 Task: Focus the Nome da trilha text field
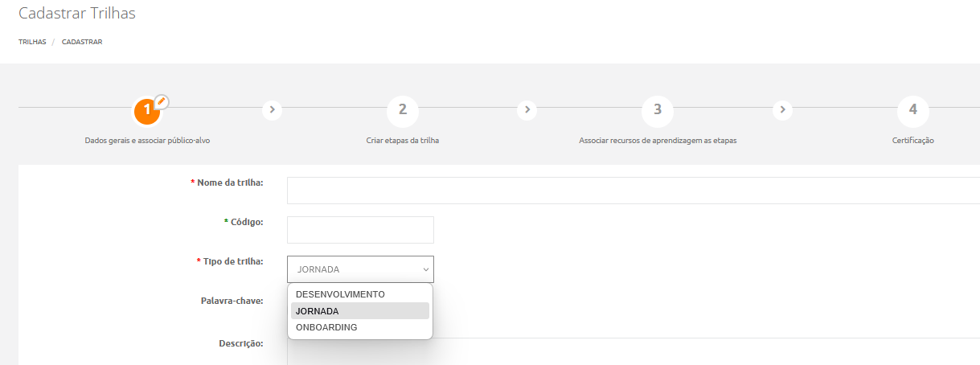click(x=633, y=191)
